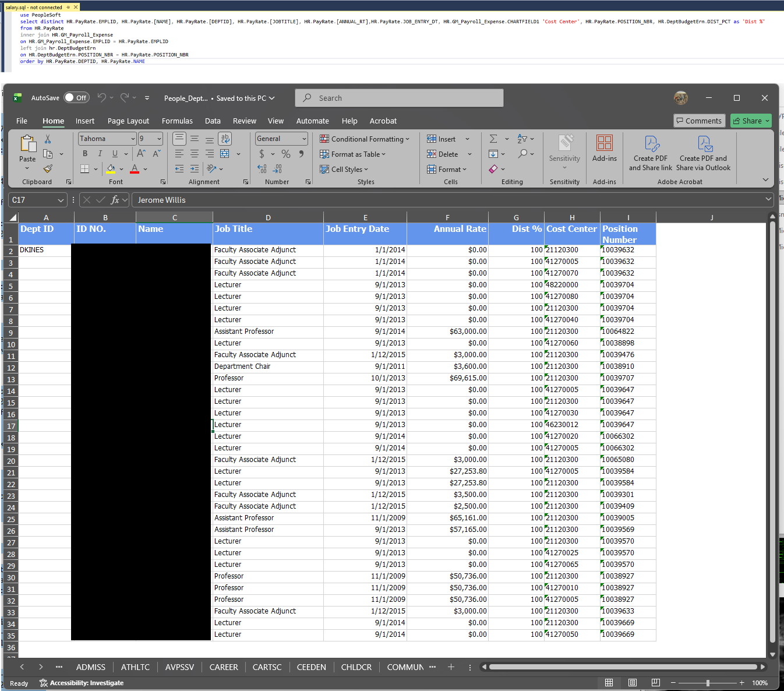Click the zoom slider handle

point(708,683)
